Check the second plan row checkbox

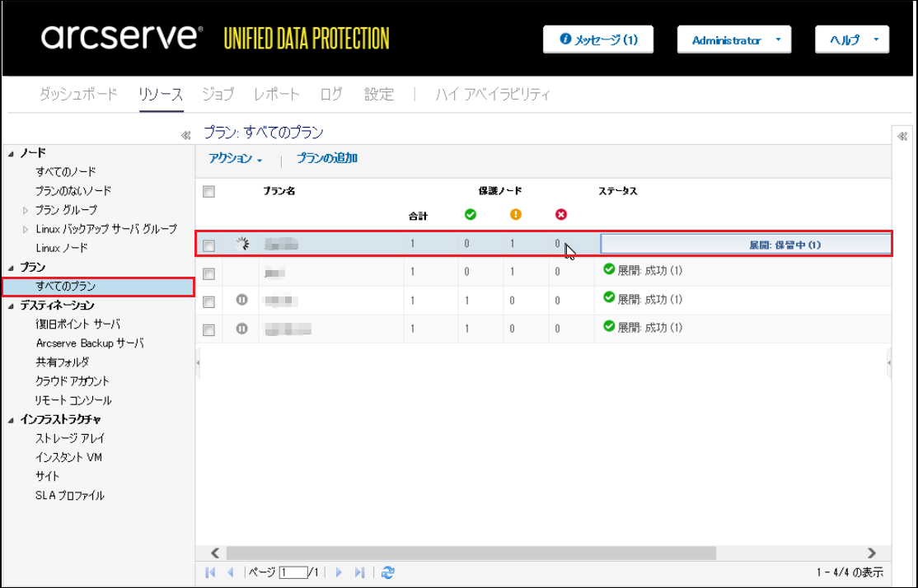(209, 273)
